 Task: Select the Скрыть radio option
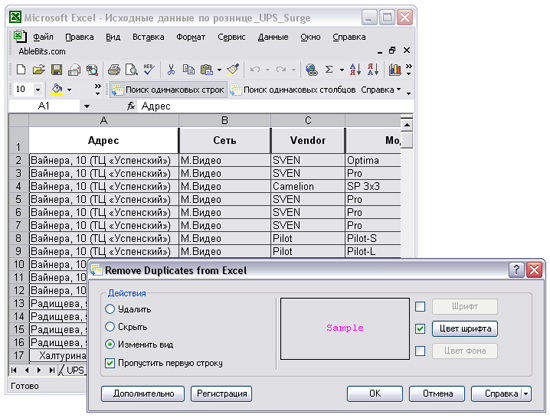[x=110, y=326]
